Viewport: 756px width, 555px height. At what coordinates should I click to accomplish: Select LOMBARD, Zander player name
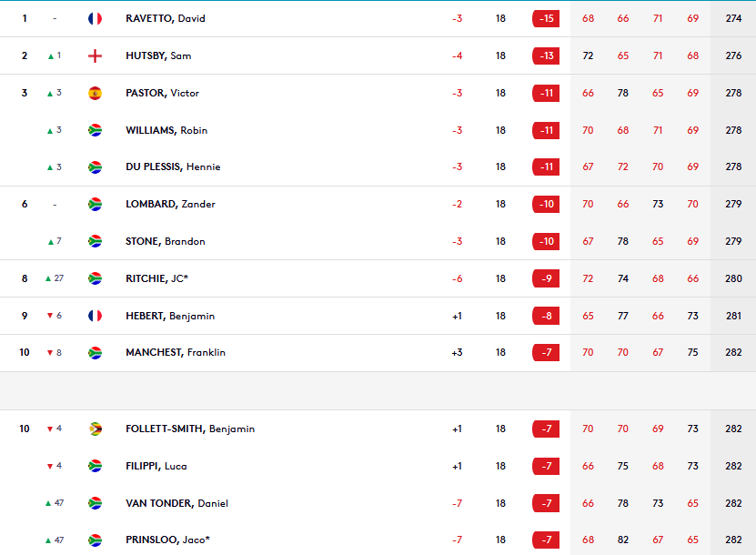point(170,204)
